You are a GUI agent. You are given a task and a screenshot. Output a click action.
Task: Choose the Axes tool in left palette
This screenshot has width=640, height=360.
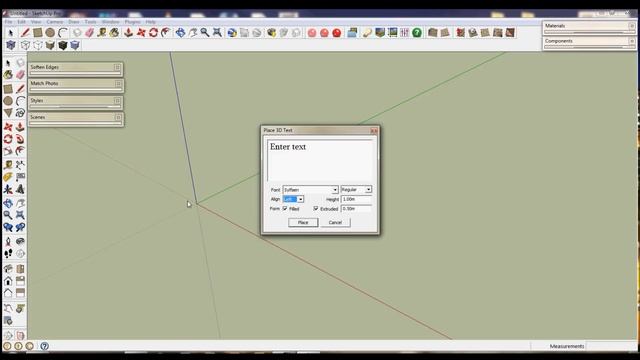[8, 189]
